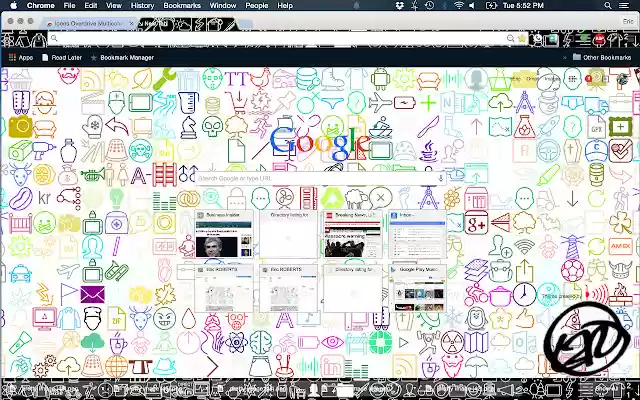
Task: Click the Read Later bookmark
Action: tap(62, 58)
